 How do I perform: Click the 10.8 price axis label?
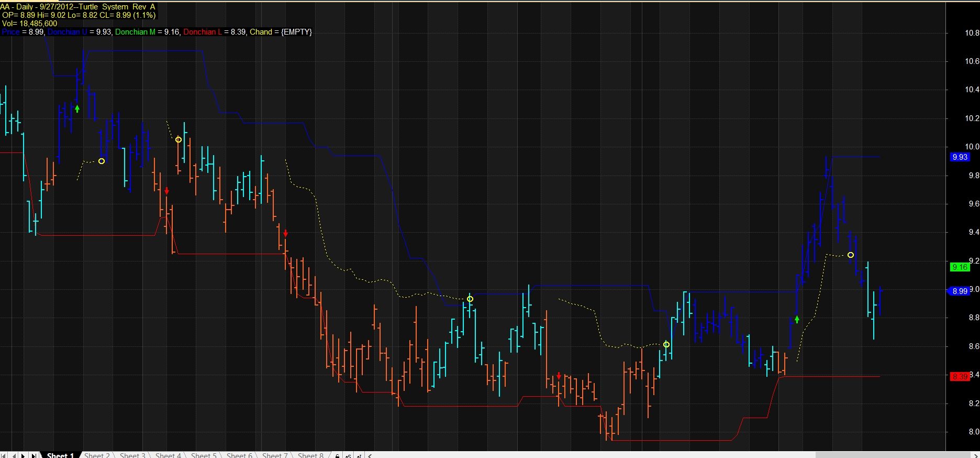click(x=972, y=33)
